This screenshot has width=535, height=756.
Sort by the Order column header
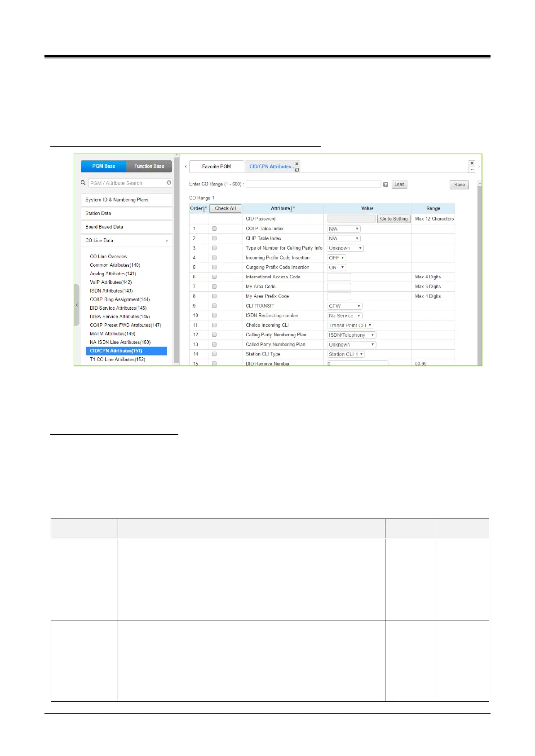(x=199, y=208)
